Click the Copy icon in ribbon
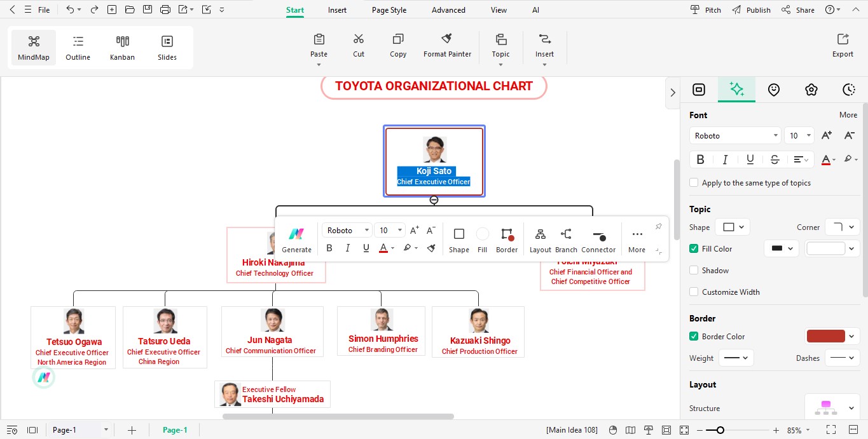The width and height of the screenshot is (868, 439). [x=398, y=39]
